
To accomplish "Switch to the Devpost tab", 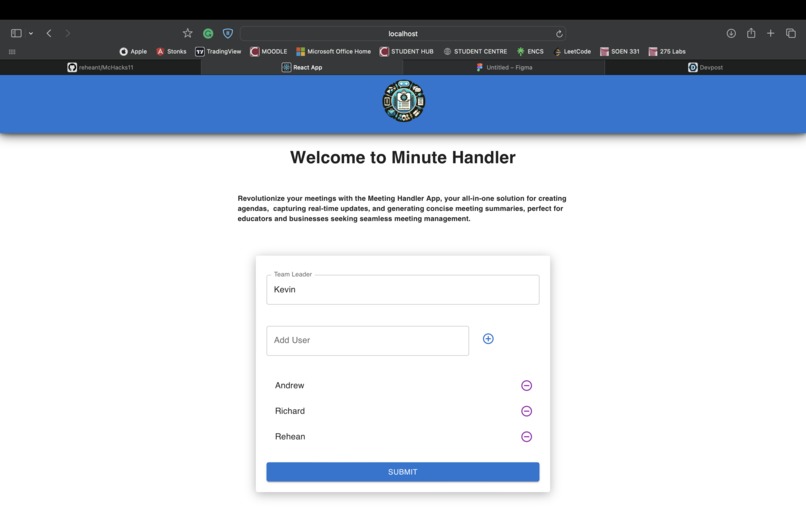I will [705, 67].
